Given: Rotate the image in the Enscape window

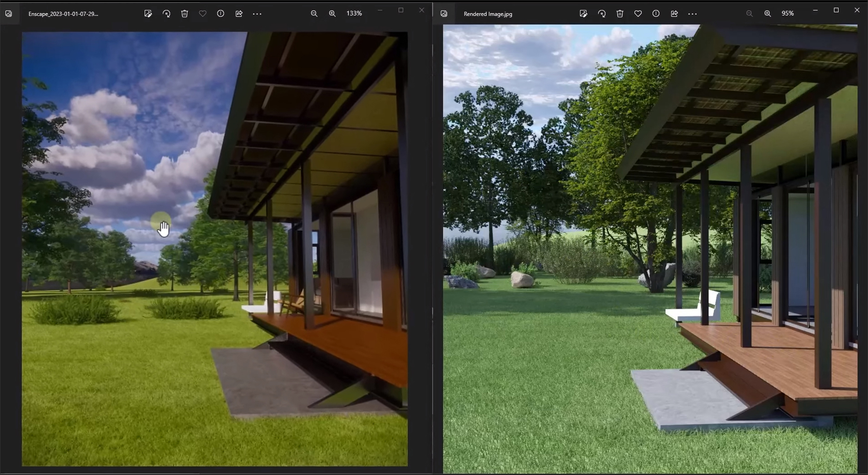Looking at the screenshot, I should point(166,14).
